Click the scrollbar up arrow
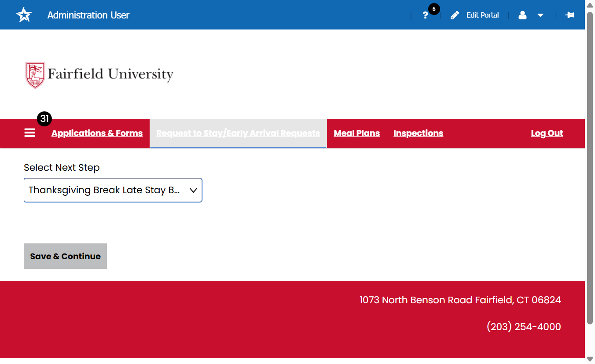 [590, 5]
